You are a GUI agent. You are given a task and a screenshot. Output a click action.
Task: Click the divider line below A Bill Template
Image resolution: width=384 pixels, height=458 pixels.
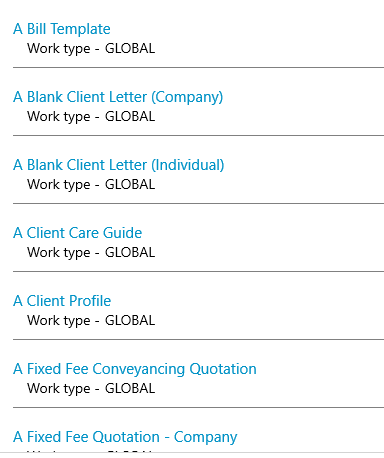(198, 67)
